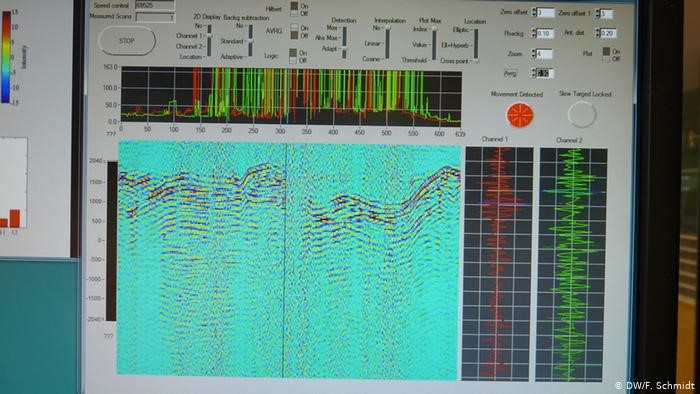Turn the Plot switch Off
700x394 pixels.
pos(606,58)
